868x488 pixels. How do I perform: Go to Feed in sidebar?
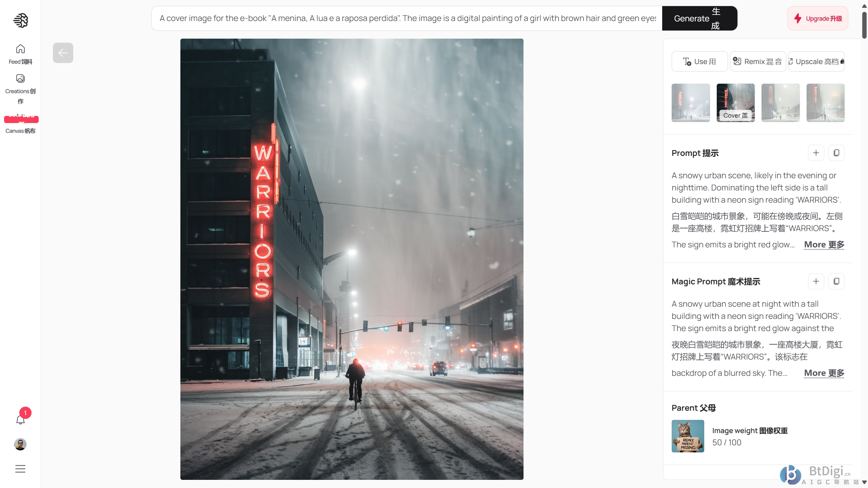coord(20,54)
